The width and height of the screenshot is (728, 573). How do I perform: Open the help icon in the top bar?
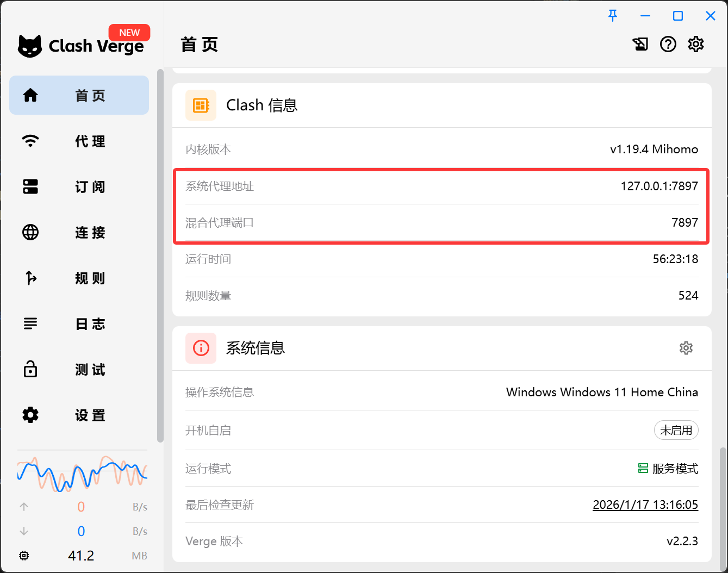coord(668,44)
